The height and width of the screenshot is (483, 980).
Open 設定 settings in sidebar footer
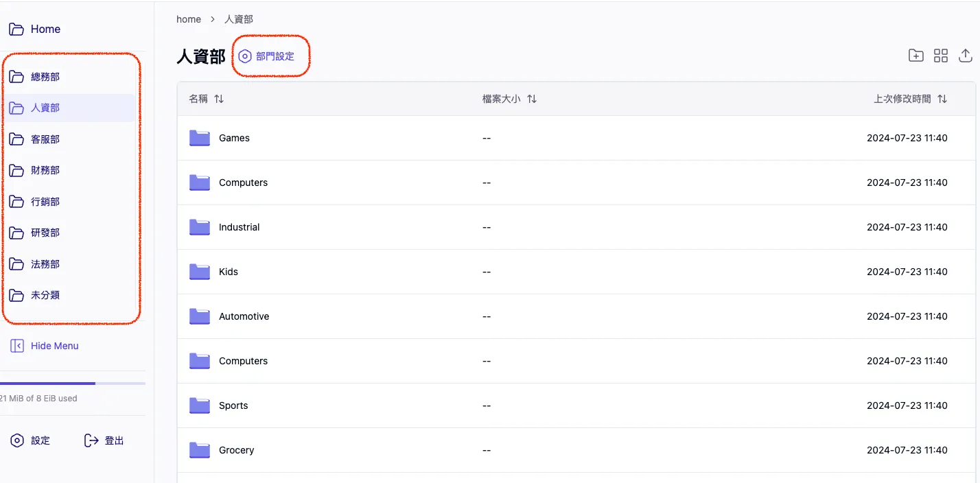tap(30, 440)
